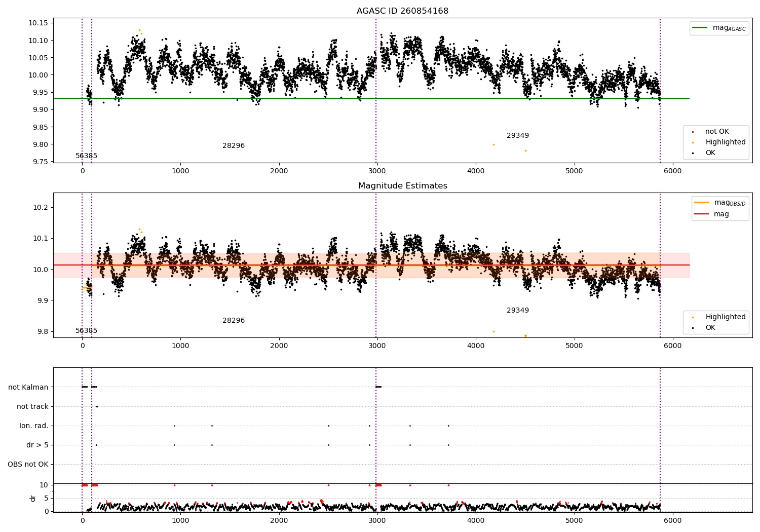Click the orange mag OBSID legend entry

click(720, 203)
